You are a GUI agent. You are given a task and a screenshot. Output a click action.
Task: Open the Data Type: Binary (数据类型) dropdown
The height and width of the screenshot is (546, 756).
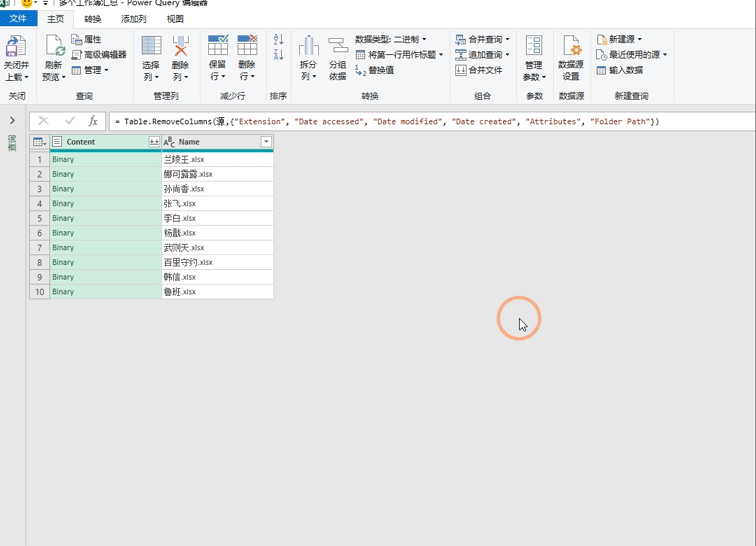point(391,39)
